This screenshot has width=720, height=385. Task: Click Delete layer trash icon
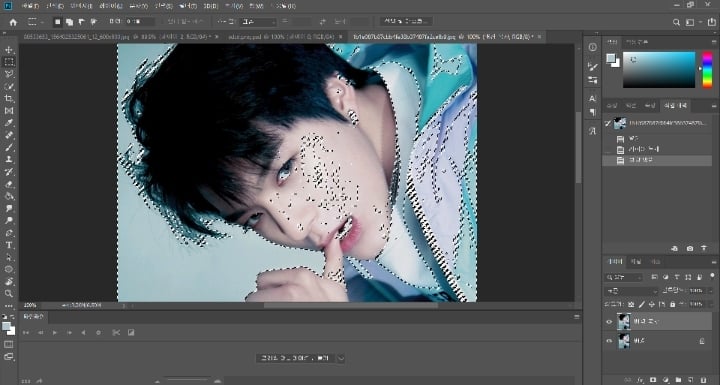(704, 380)
